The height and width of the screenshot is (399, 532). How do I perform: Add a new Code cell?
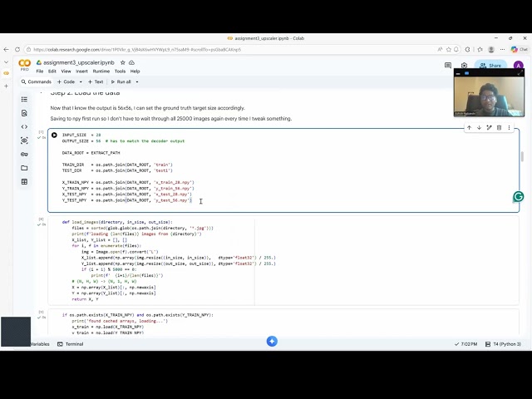[66, 81]
